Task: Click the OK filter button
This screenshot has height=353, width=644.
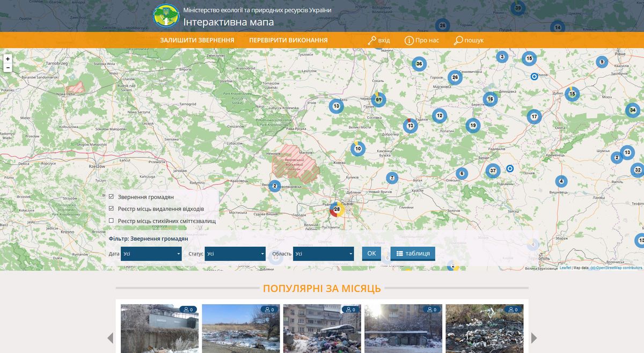Action: (x=371, y=253)
